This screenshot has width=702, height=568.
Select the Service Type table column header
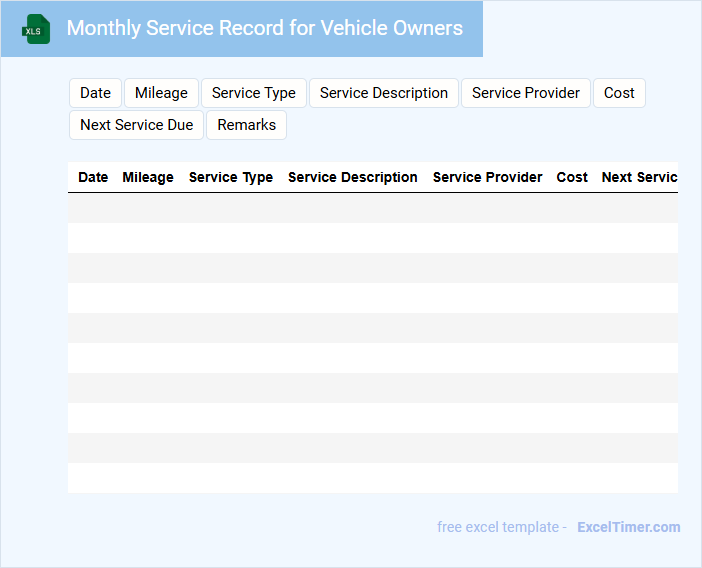(x=230, y=177)
